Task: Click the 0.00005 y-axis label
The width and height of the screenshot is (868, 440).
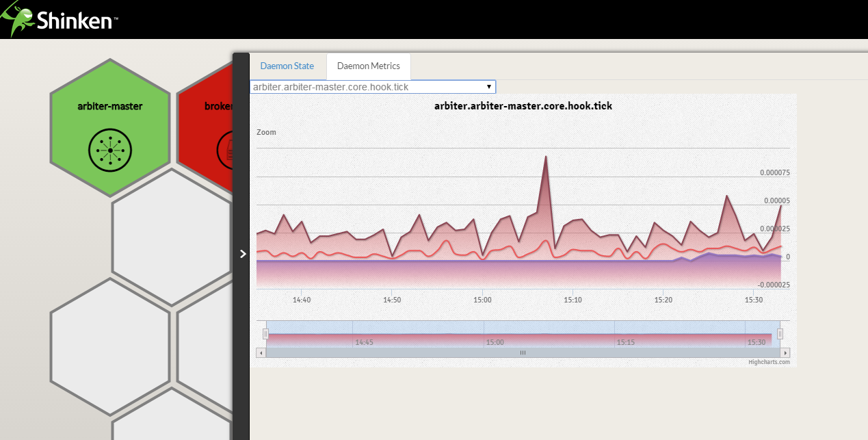Action: point(777,200)
